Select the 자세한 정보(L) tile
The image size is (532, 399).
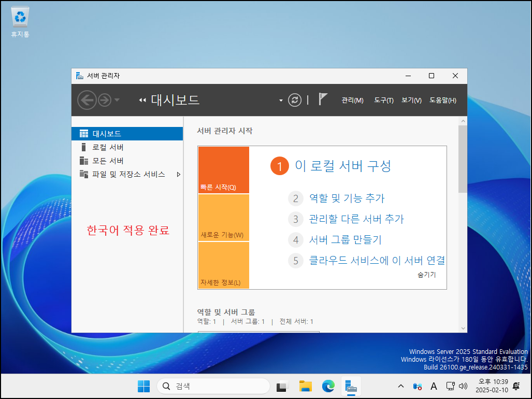tap(224, 265)
